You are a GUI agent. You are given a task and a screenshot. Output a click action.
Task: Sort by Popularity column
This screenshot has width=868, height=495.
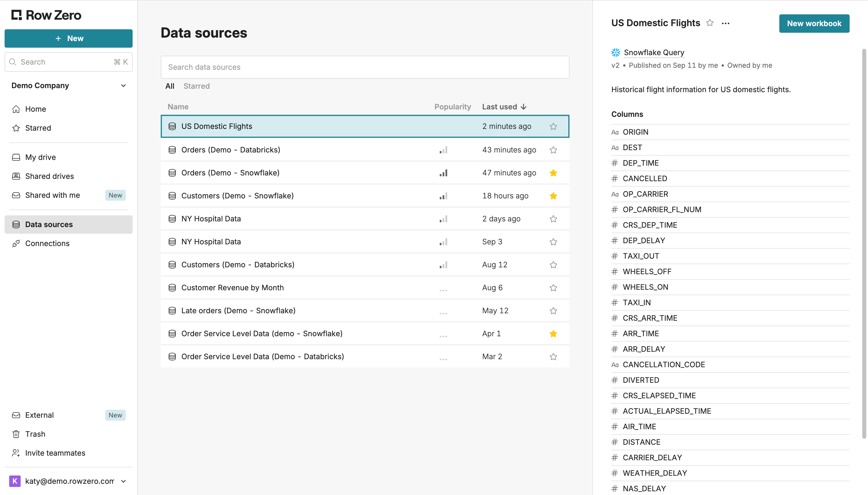452,107
